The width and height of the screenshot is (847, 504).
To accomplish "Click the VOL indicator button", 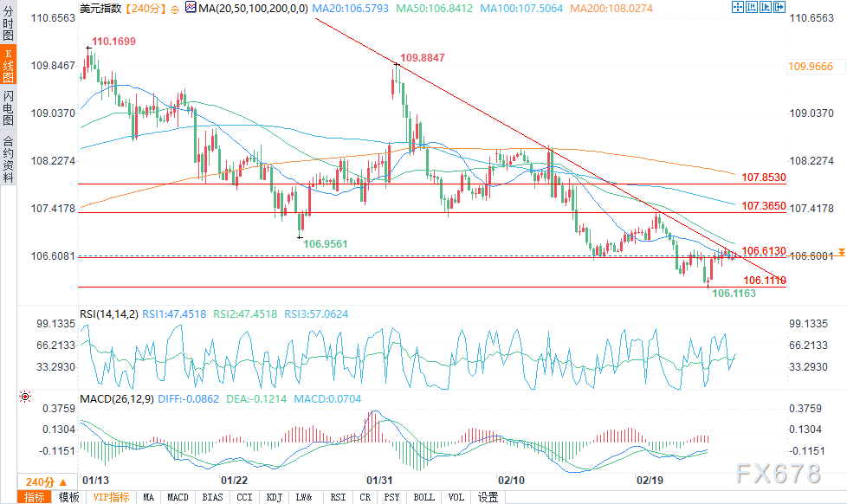I will (456, 497).
